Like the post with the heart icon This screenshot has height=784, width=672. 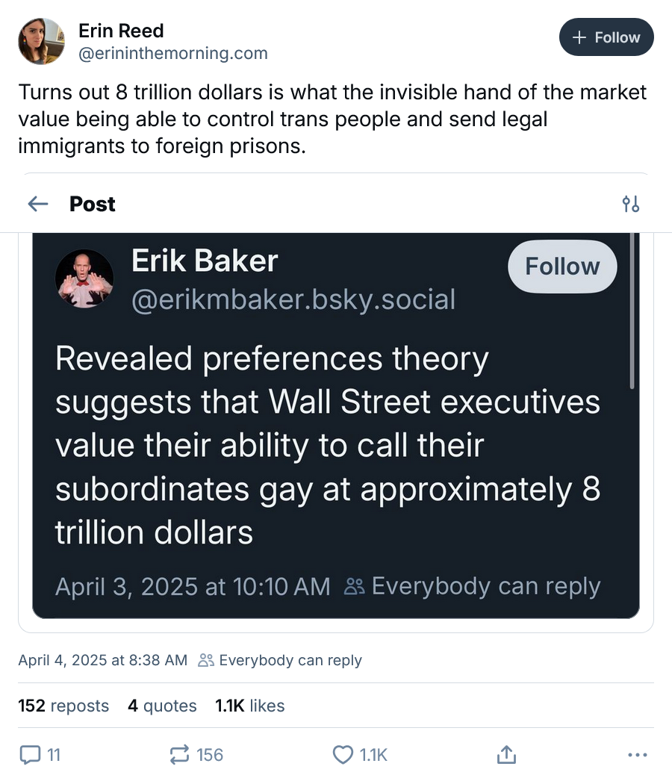(343, 755)
